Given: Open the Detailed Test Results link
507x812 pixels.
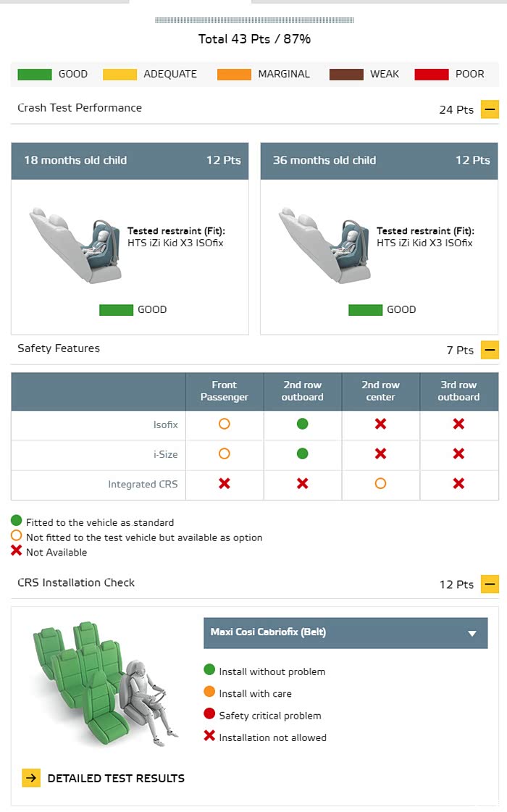Looking at the screenshot, I should click(x=116, y=778).
